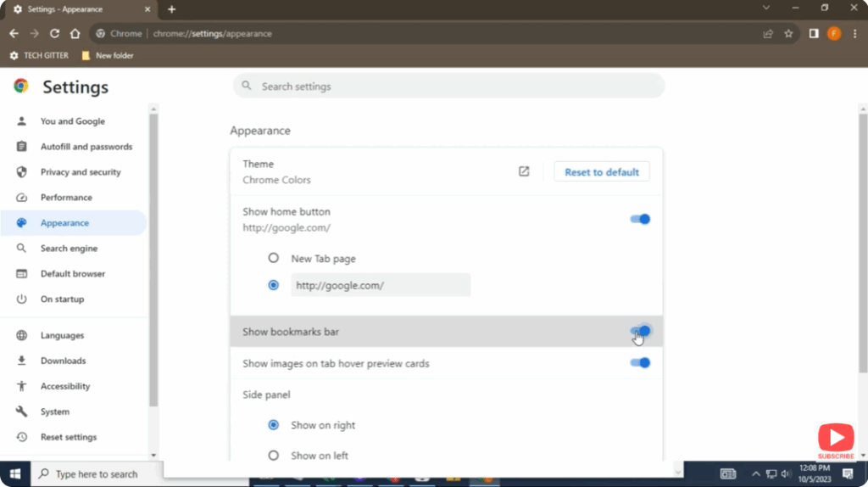
Task: Open the tab search chevron
Action: [x=766, y=8]
